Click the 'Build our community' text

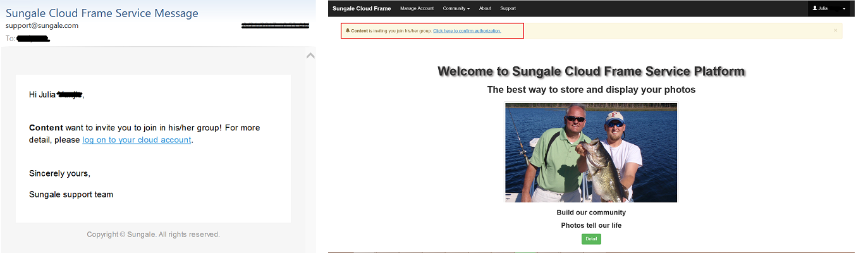pos(591,213)
